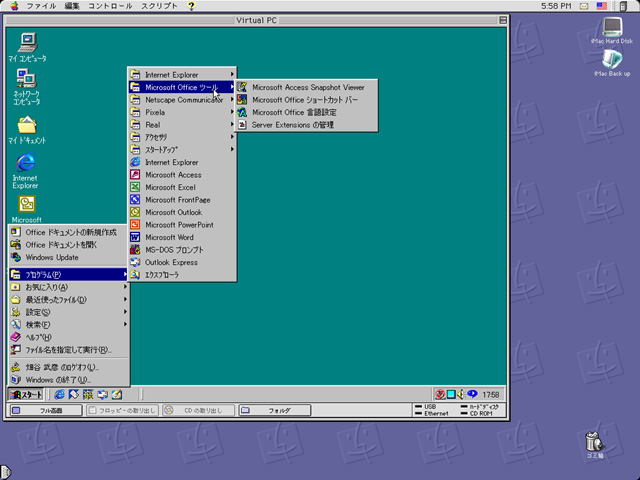Choose Office ドキュメントの新規作成
The width and height of the screenshot is (640, 480).
point(69,232)
